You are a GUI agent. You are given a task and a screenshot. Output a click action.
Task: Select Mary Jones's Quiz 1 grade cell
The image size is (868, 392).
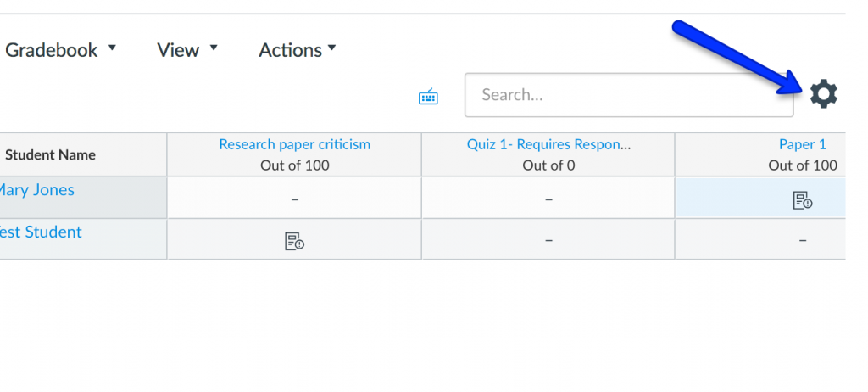(x=548, y=199)
